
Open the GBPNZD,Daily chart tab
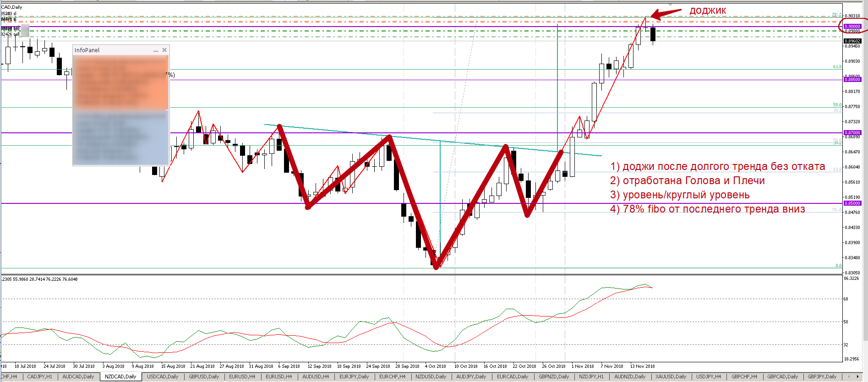click(x=554, y=377)
